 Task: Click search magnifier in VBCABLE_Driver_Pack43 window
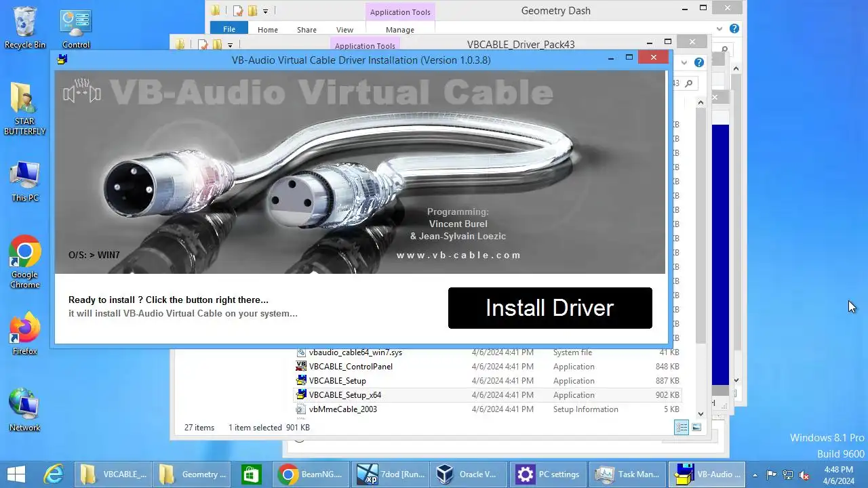pyautogui.click(x=689, y=83)
